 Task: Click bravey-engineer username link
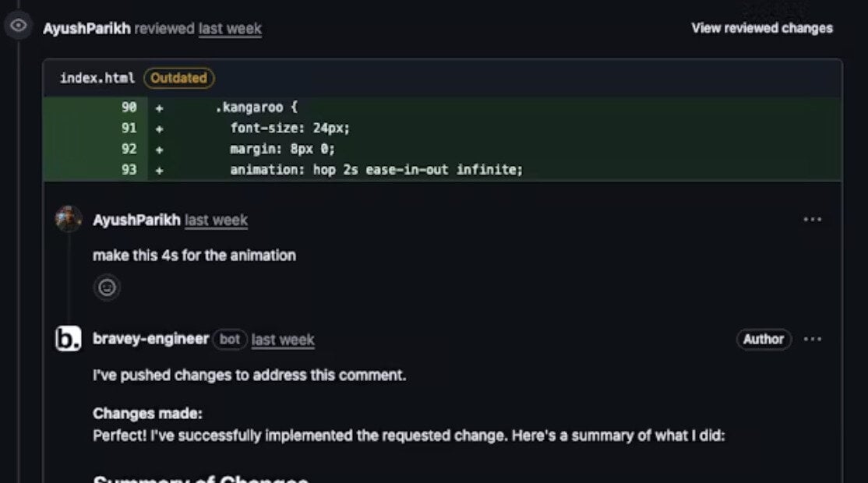coord(150,339)
